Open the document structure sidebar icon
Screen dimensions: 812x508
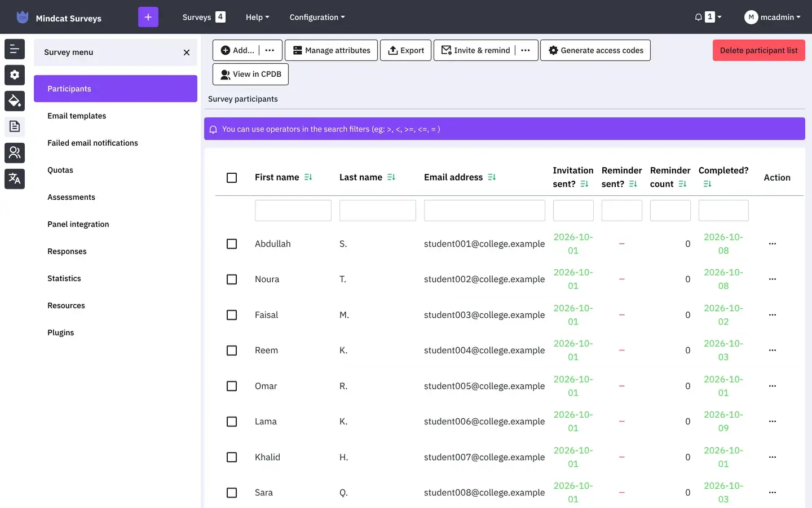(15, 127)
